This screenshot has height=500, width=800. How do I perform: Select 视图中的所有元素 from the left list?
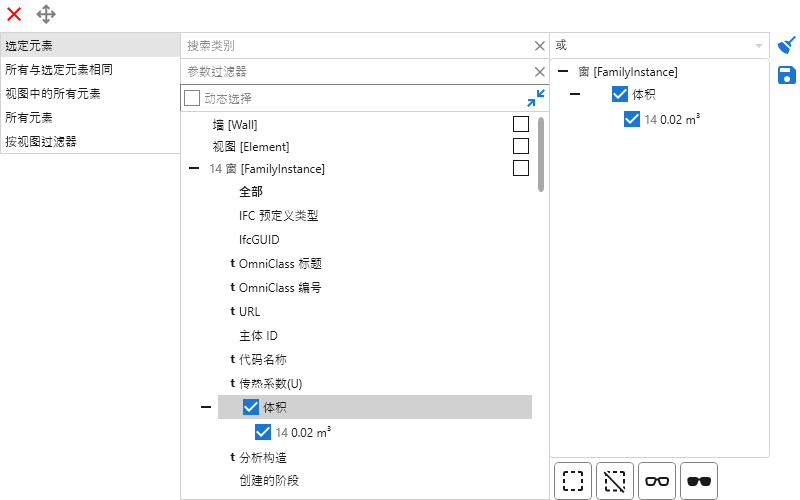tap(53, 93)
